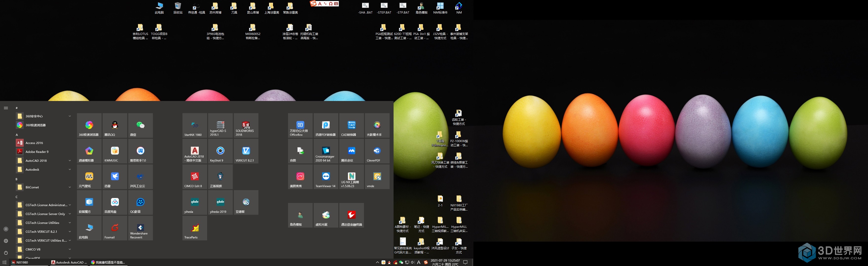The height and width of the screenshot is (266, 868).
Task: Open Adobe Reader 9 from app list
Action: 44,152
